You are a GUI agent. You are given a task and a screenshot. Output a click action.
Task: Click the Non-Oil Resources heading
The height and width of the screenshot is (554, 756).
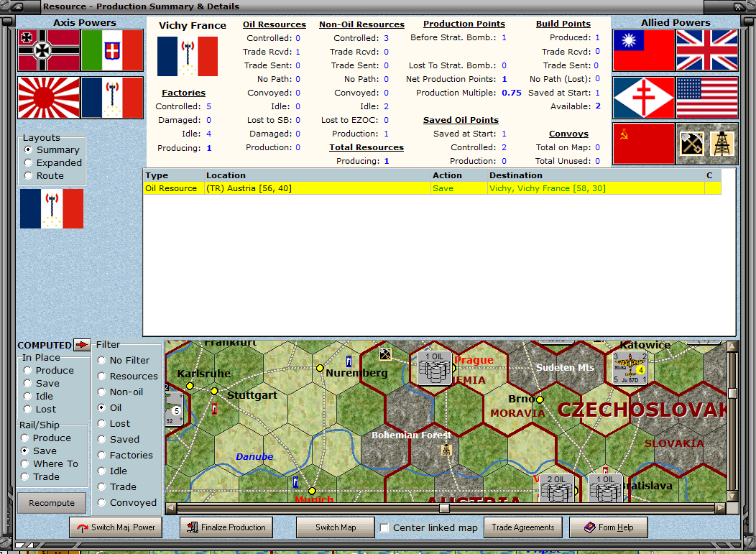click(x=361, y=24)
